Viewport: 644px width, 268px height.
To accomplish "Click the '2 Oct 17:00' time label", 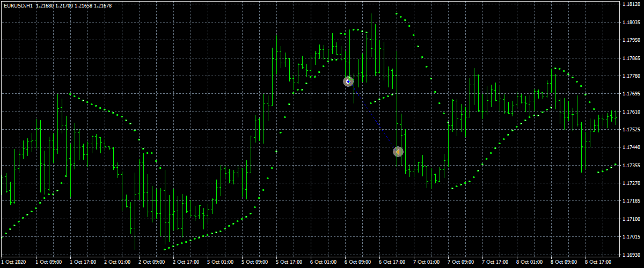I will (186, 263).
